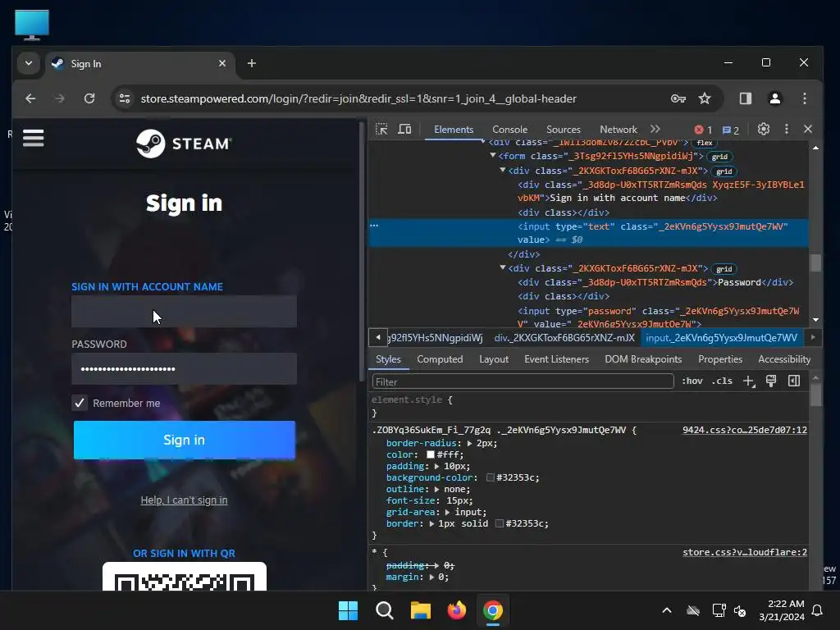Open DevTools settings gear
This screenshot has width=840, height=630.
point(764,129)
